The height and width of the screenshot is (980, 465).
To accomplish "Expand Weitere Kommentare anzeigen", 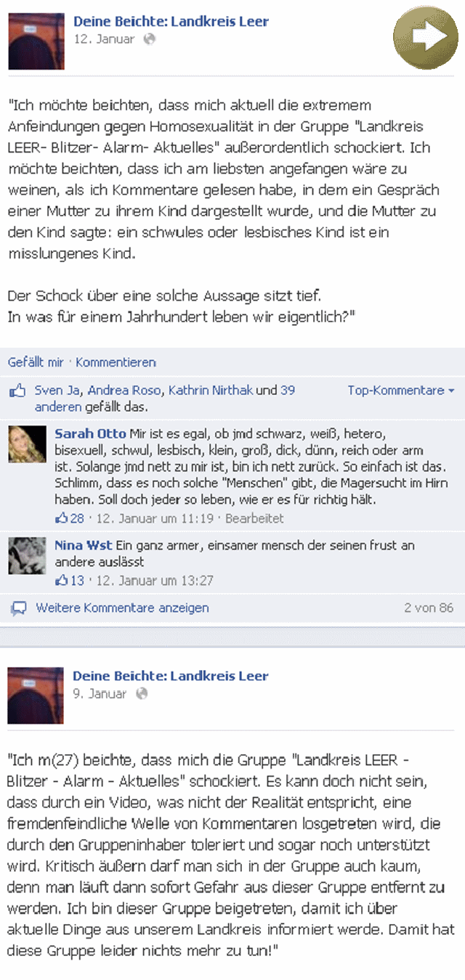I will [122, 608].
